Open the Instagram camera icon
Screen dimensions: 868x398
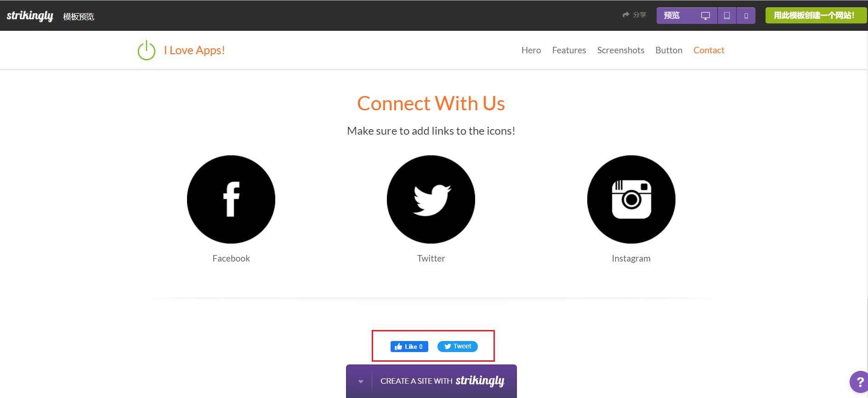631,199
